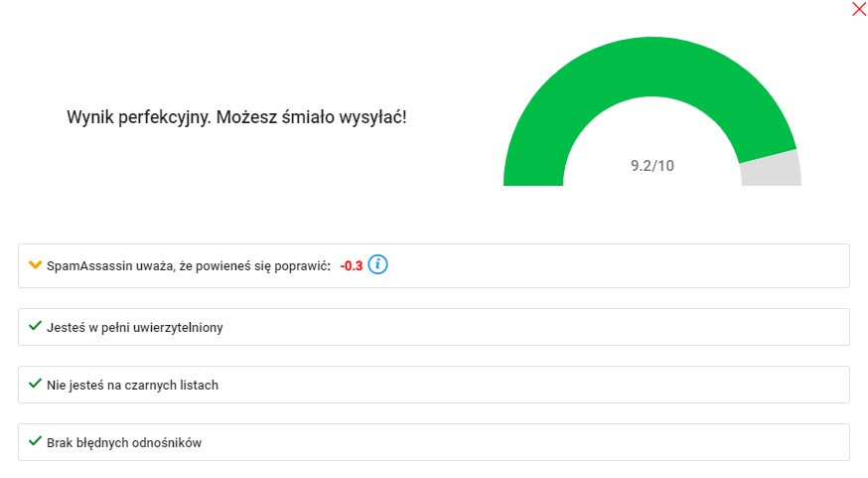Click the 'Brak błędnych odnośników' label
This screenshot has width=868, height=478.
coord(124,442)
